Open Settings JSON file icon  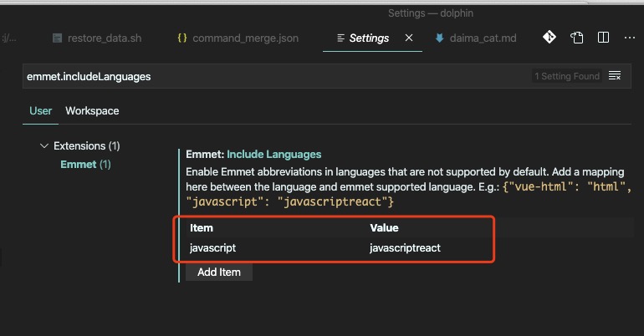tap(576, 38)
